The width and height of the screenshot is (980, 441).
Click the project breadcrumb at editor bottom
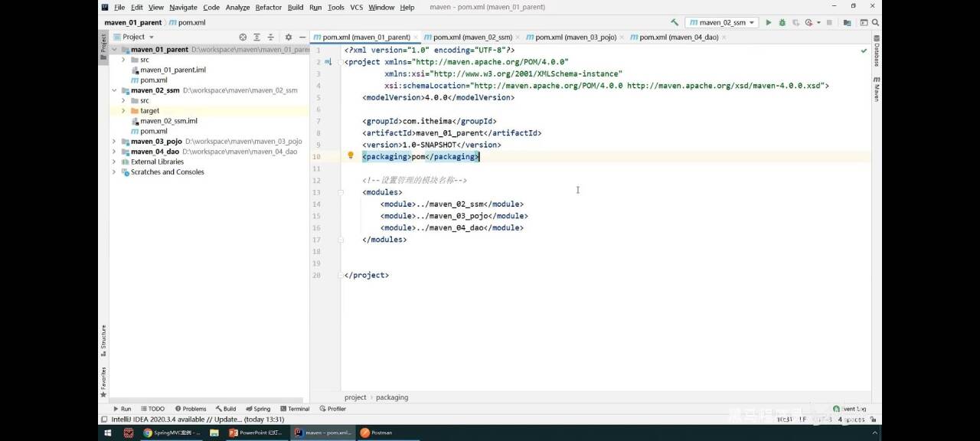355,397
